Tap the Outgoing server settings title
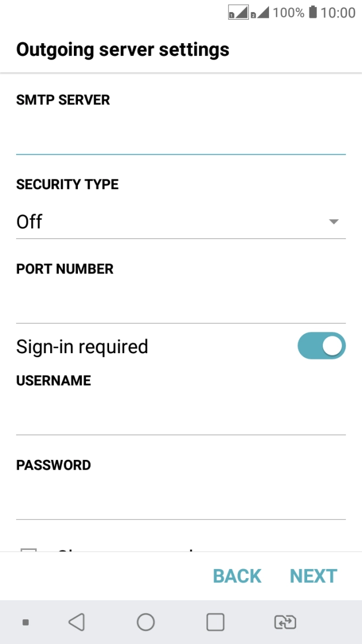Image resolution: width=362 pixels, height=644 pixels. [x=122, y=50]
